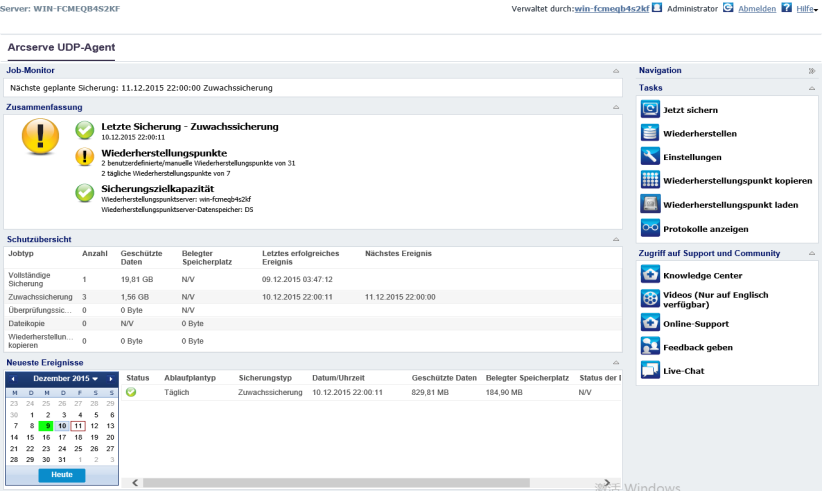Open Protokolle anzeigen task

pyautogui.click(x=706, y=229)
